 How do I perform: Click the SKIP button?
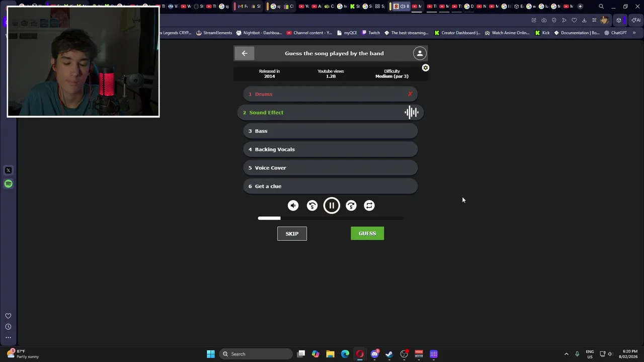tap(292, 233)
